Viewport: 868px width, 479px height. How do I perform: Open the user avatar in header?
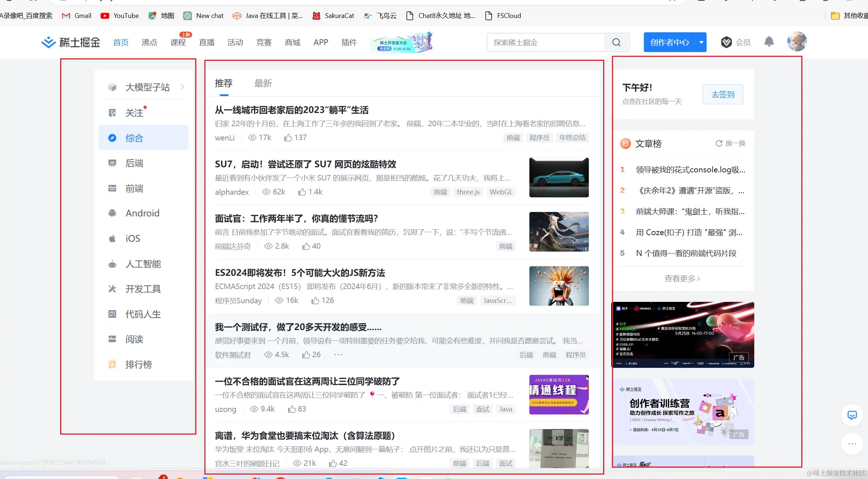(x=796, y=42)
